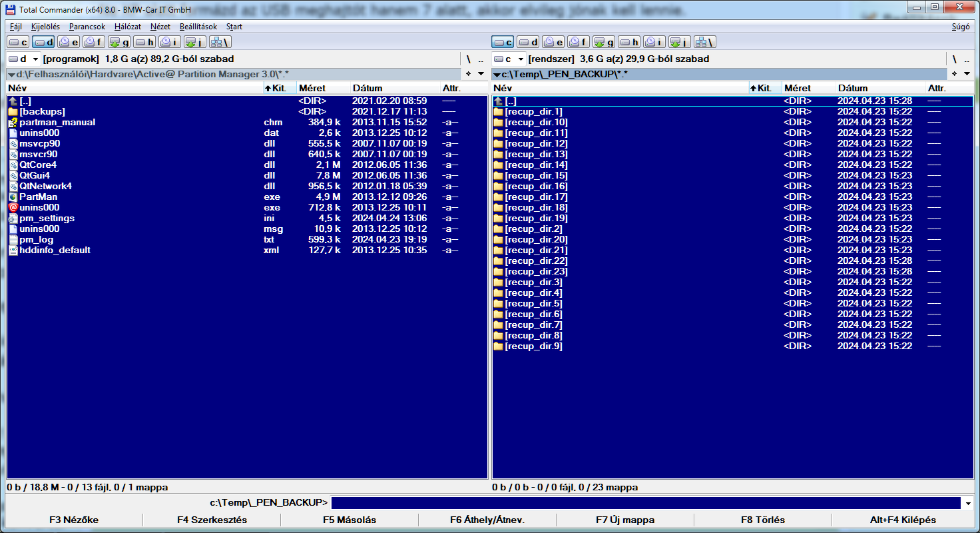This screenshot has width=980, height=533.
Task: Go to root directory in left panel
Action: pyautogui.click(x=468, y=59)
